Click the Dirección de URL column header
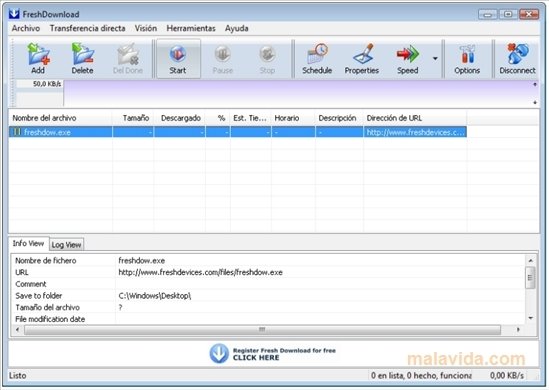Screen dimensions: 549x390 (415, 118)
